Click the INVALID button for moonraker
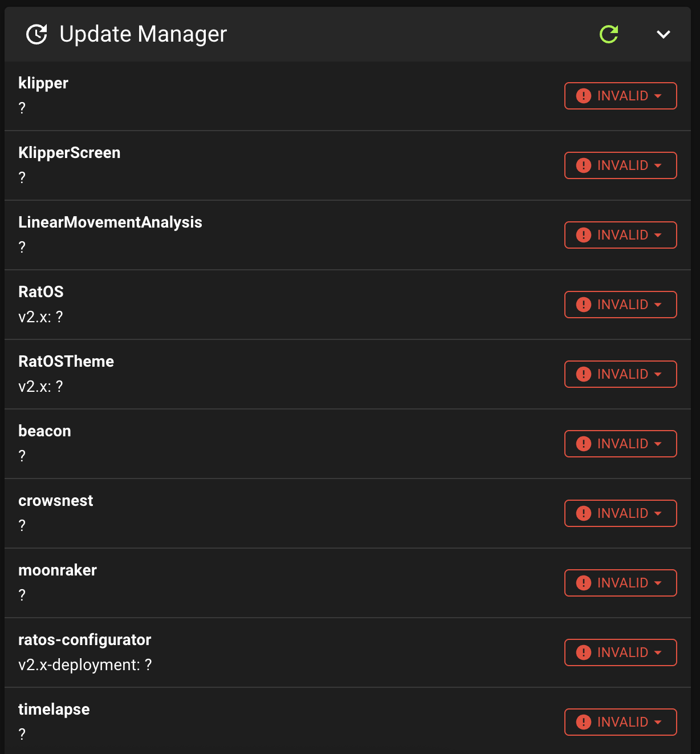Image resolution: width=700 pixels, height=754 pixels. click(x=620, y=583)
